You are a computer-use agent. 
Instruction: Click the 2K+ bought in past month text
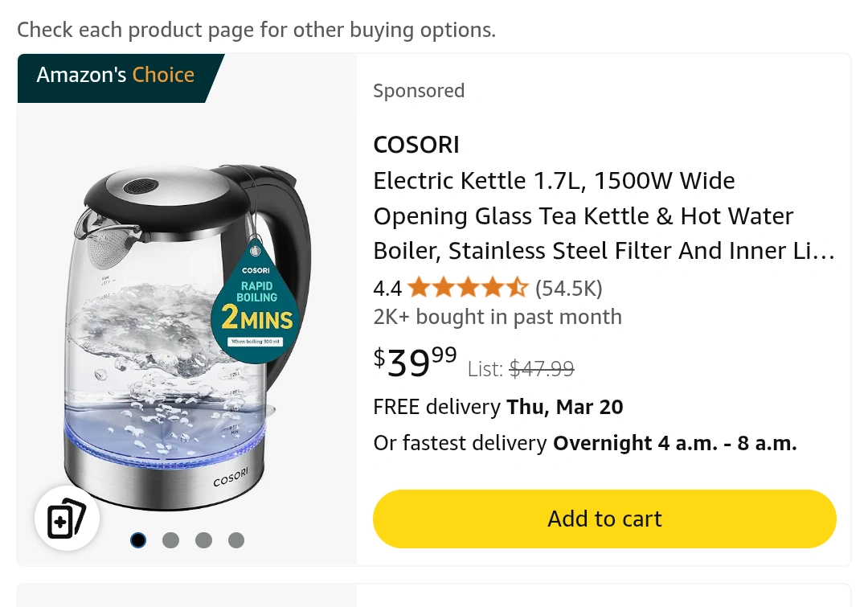tap(497, 317)
